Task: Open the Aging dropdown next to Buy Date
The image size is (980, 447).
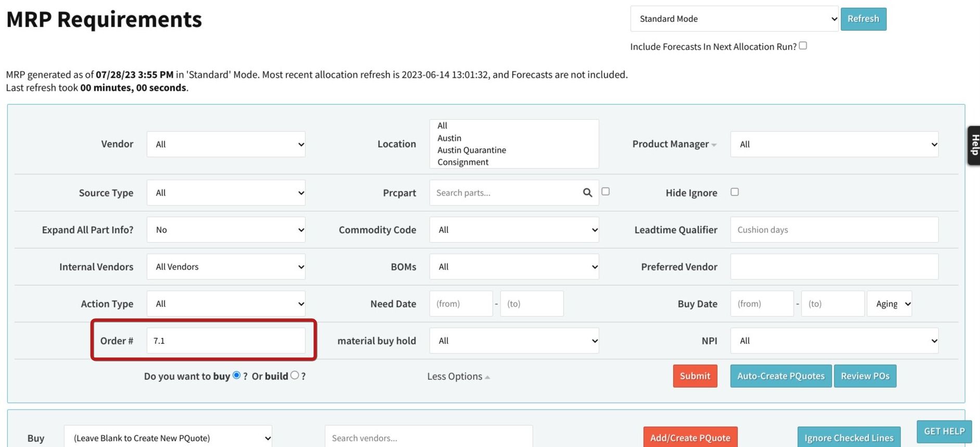Action: [889, 304]
